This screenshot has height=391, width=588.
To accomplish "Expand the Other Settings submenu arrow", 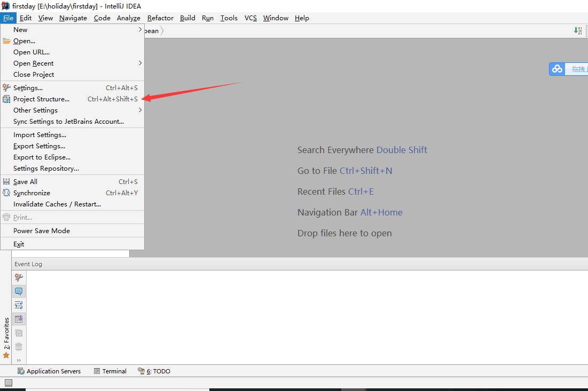I will point(140,110).
